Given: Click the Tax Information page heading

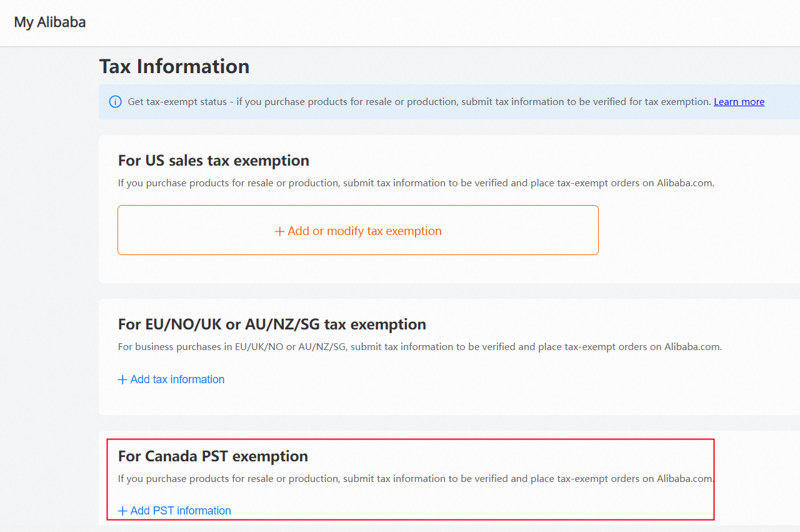Looking at the screenshot, I should click(x=174, y=66).
